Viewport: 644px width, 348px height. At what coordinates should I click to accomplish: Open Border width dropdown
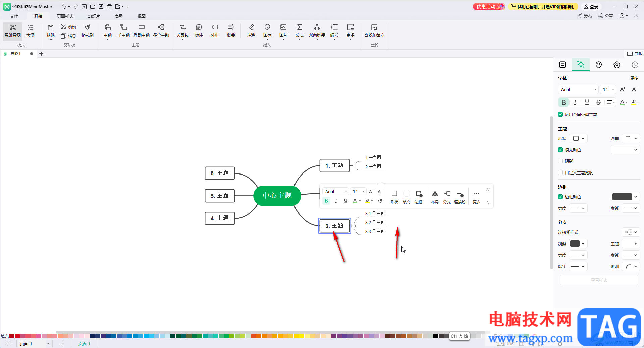tap(578, 208)
